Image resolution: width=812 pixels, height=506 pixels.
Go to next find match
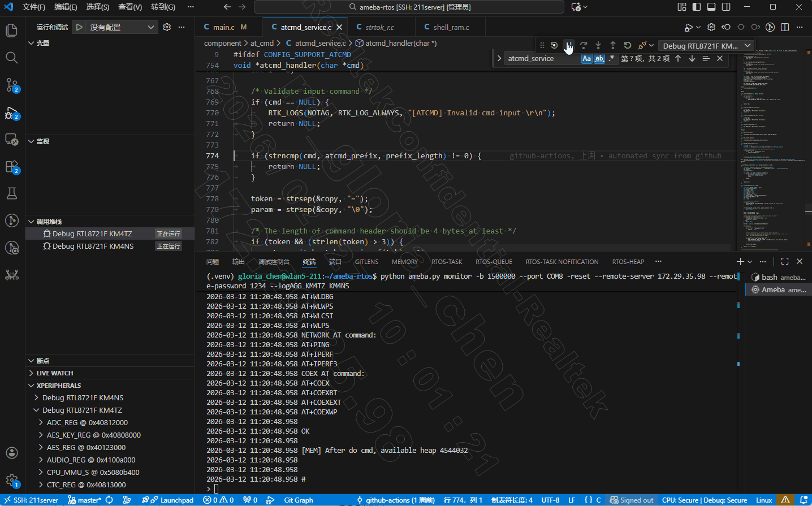click(x=692, y=58)
